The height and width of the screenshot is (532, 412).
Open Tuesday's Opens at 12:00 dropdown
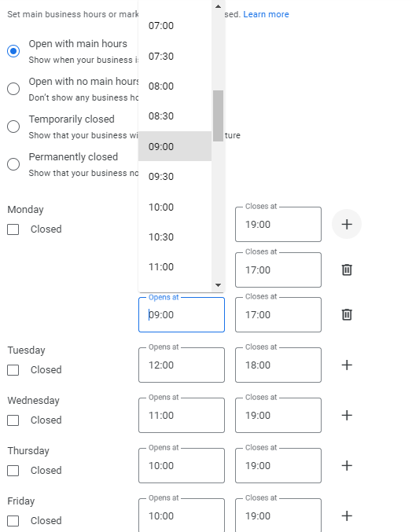coord(182,365)
